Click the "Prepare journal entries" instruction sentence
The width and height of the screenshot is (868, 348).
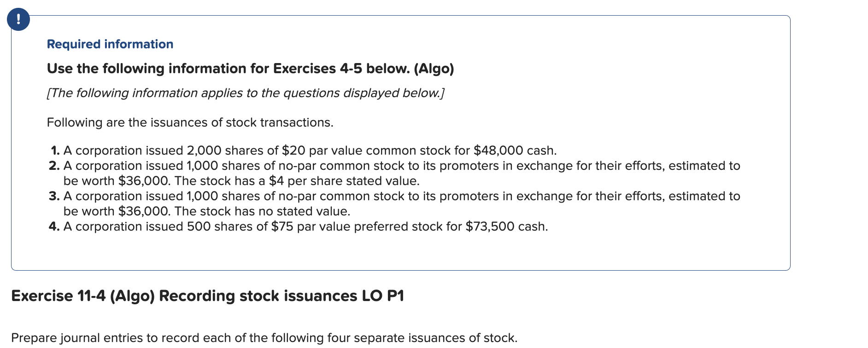tap(264, 338)
